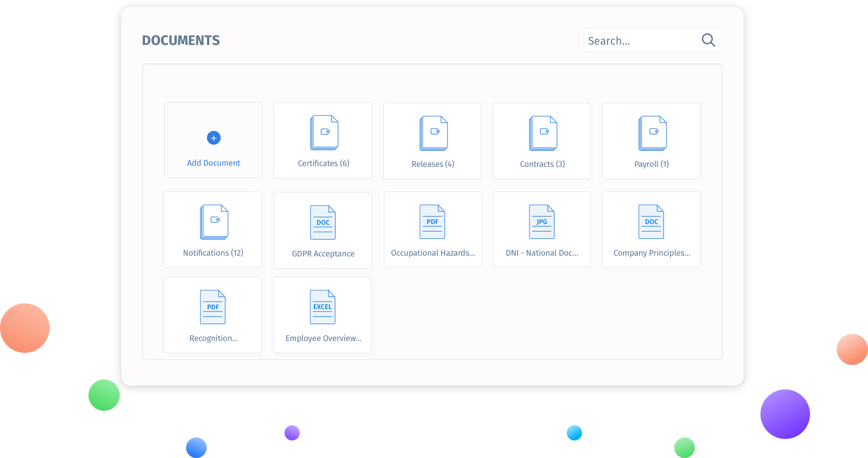
Task: Open the Occupational Hazards PDF icon
Action: point(432,222)
